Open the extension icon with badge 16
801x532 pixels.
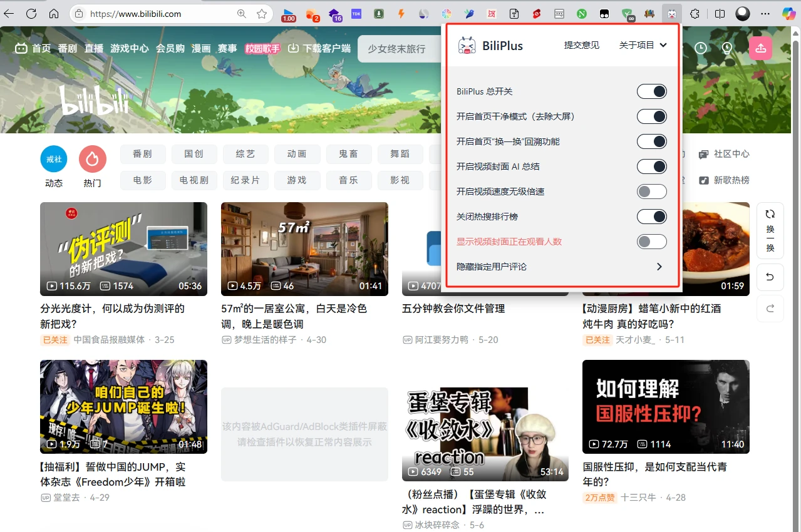[x=334, y=14]
